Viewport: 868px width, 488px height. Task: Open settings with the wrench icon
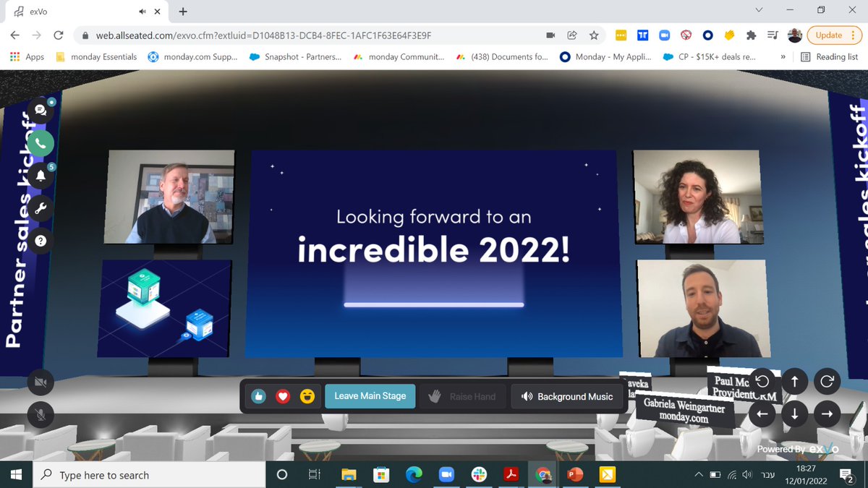41,208
